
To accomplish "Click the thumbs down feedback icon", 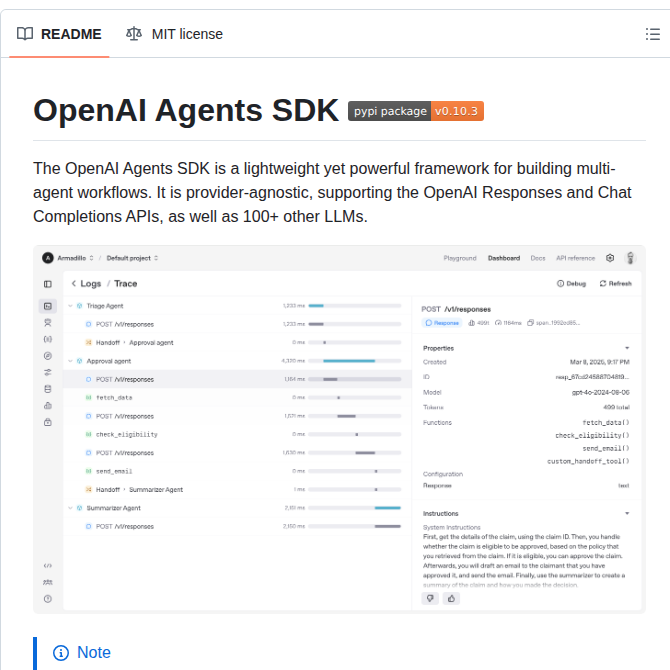I will [x=430, y=599].
